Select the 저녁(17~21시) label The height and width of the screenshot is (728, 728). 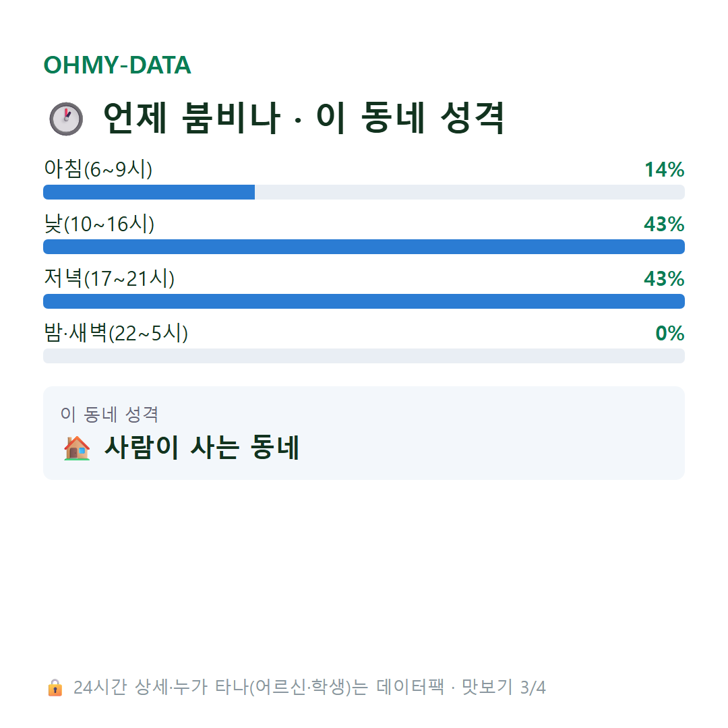[x=109, y=278]
